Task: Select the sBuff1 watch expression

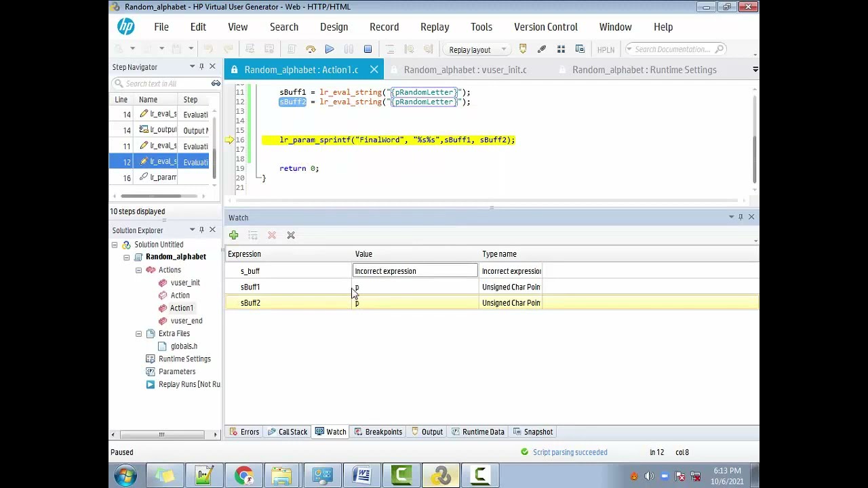Action: pos(250,287)
